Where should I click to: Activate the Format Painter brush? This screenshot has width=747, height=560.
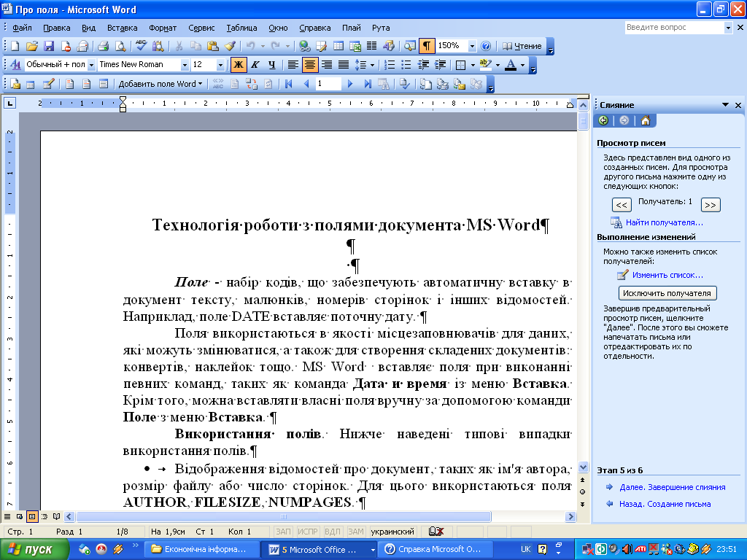point(230,46)
